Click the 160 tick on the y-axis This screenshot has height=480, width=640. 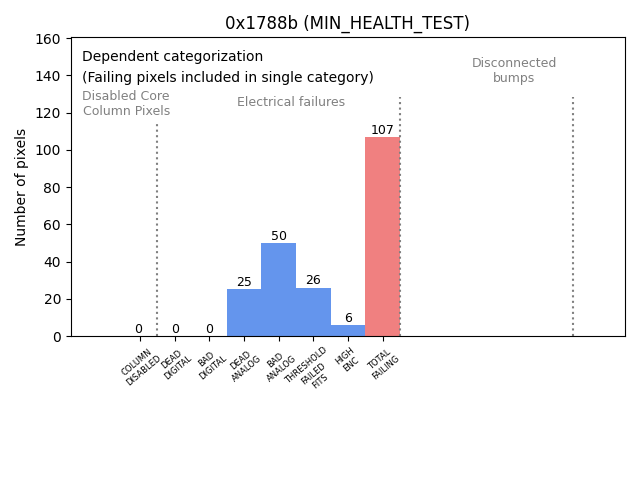tap(49, 38)
